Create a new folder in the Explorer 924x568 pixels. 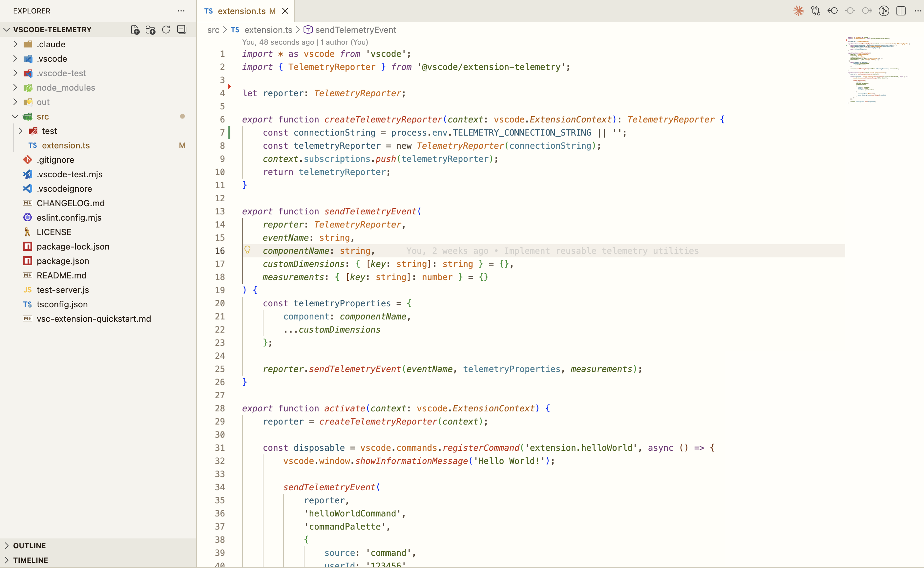[150, 30]
